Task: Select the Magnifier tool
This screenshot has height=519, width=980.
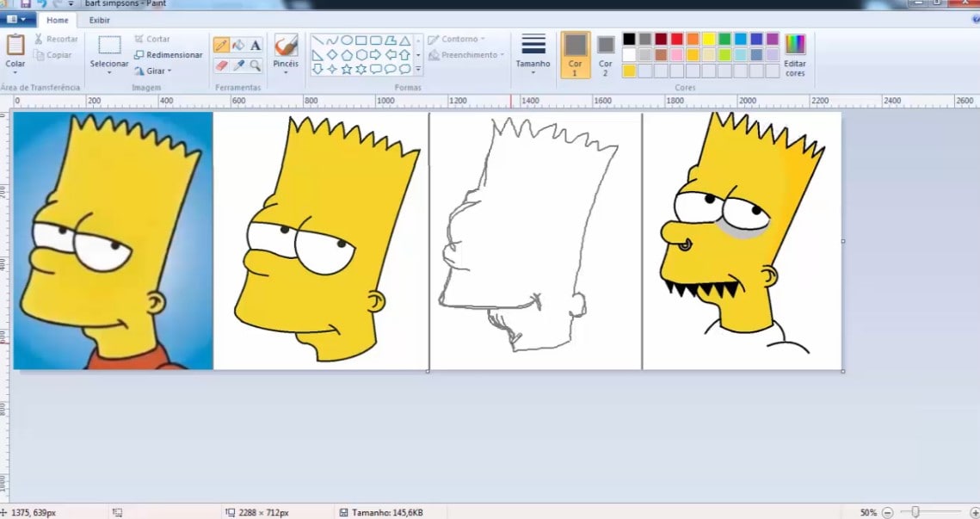Action: (x=256, y=65)
